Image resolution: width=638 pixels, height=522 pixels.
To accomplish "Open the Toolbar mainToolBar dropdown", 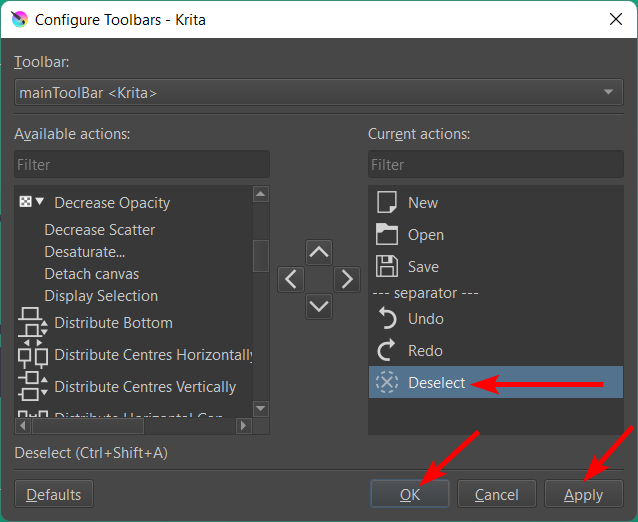I will [x=319, y=92].
